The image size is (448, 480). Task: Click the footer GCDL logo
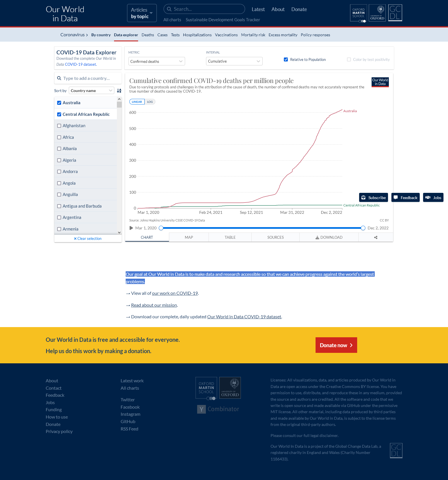tap(396, 451)
